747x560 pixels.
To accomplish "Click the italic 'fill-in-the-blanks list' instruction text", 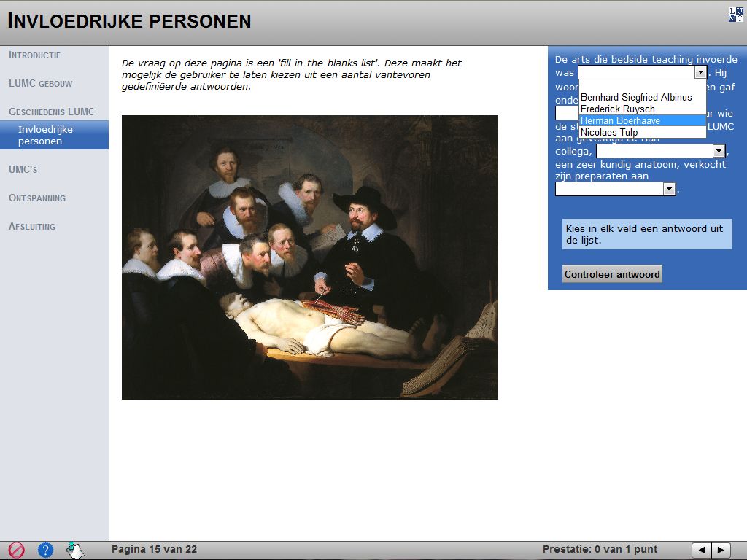I will point(292,75).
